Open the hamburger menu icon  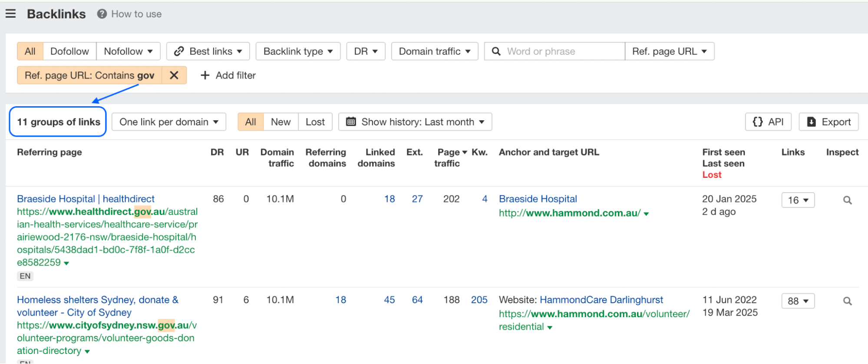pos(11,14)
